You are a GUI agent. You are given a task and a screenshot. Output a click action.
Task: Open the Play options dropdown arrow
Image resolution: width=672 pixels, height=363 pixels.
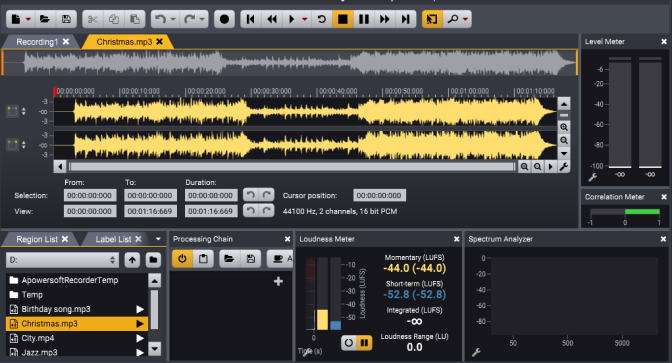pos(305,19)
